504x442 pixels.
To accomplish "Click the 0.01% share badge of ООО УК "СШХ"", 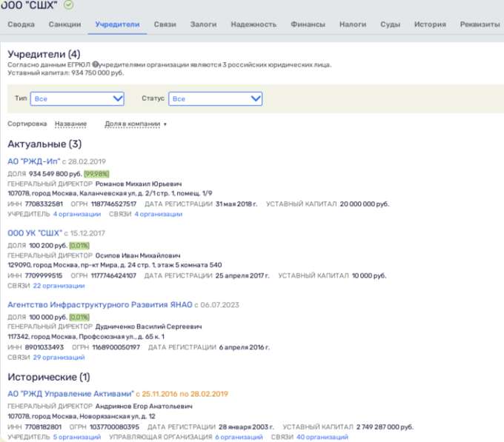I will [x=79, y=246].
